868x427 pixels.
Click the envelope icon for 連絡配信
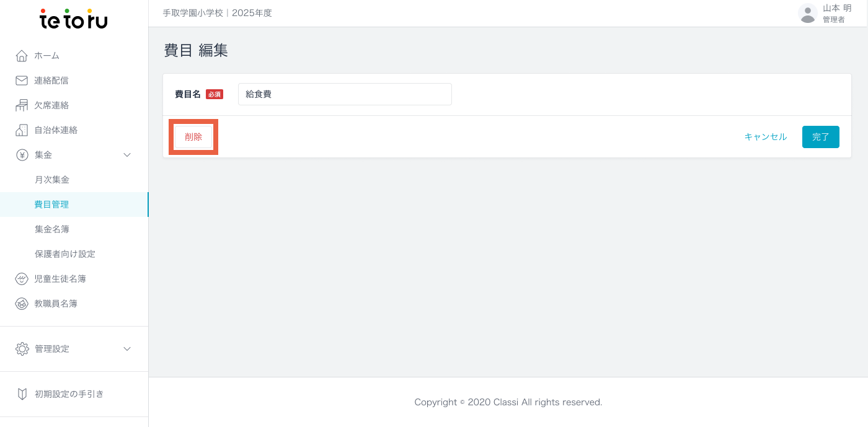22,81
